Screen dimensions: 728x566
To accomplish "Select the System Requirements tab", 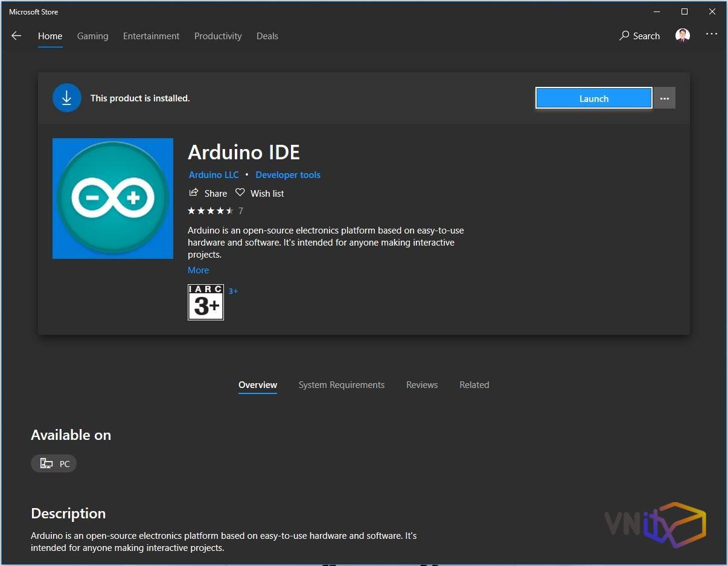I will tap(341, 385).
